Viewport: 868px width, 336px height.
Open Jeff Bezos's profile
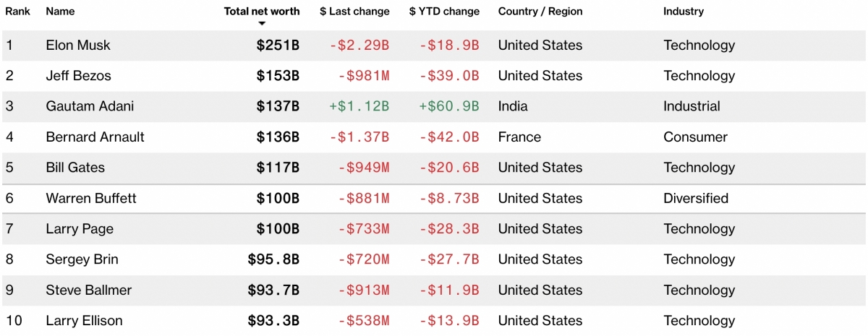(x=78, y=76)
